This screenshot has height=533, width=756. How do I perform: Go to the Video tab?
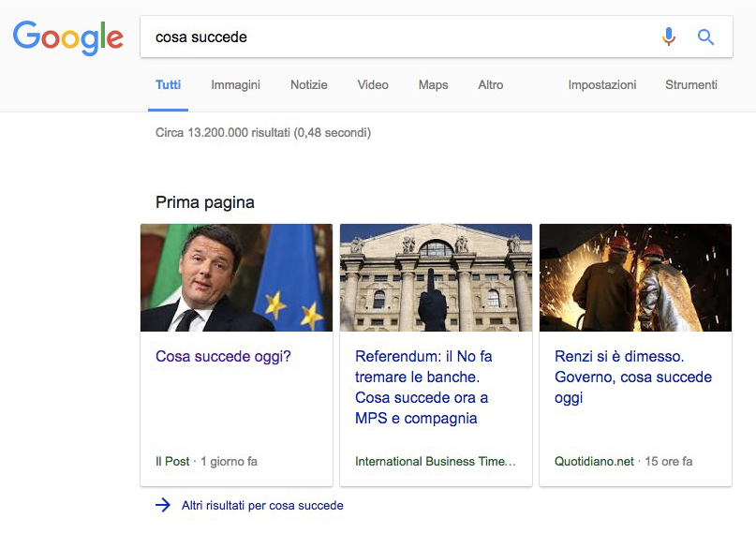coord(373,84)
